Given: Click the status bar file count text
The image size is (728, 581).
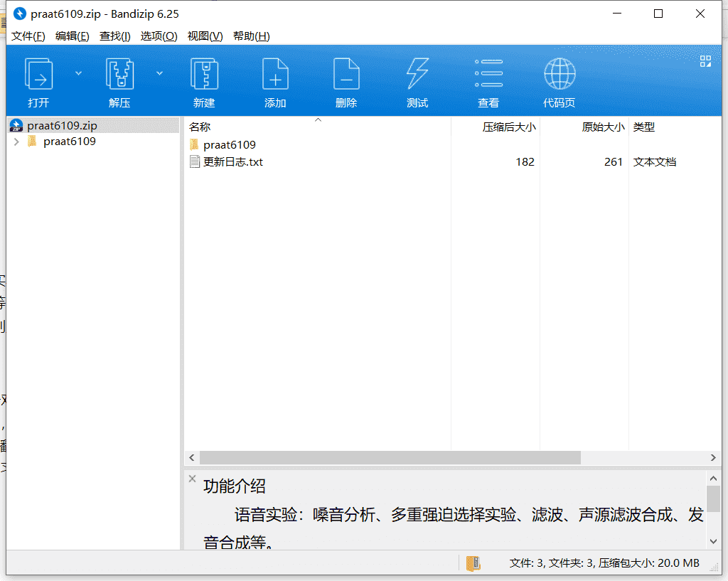Looking at the screenshot, I should [x=604, y=563].
